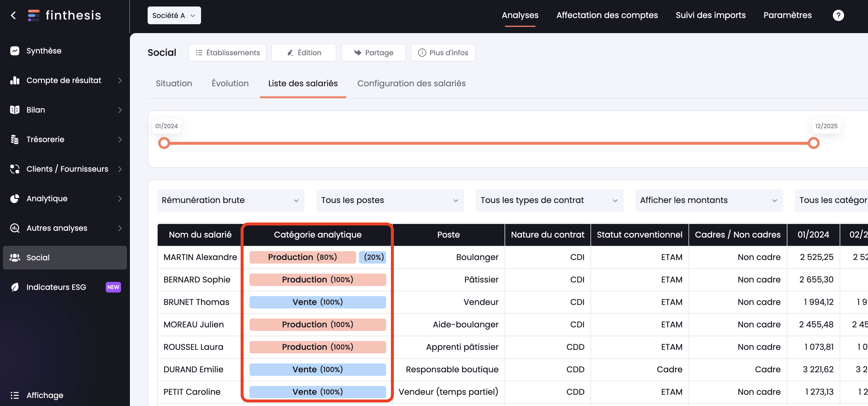Viewport: 868px width, 406px height.
Task: Click the Cadres / Non cadres header
Action: [738, 235]
